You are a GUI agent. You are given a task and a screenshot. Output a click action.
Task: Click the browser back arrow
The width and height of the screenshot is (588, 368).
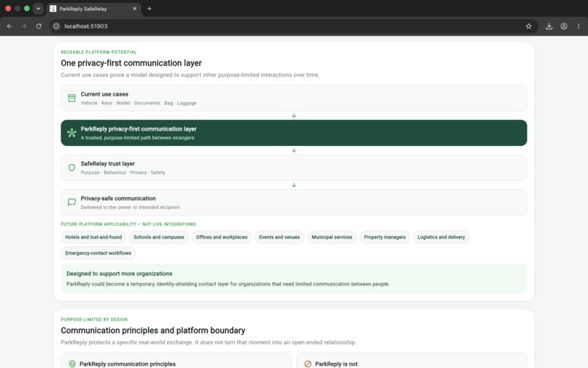click(x=9, y=26)
